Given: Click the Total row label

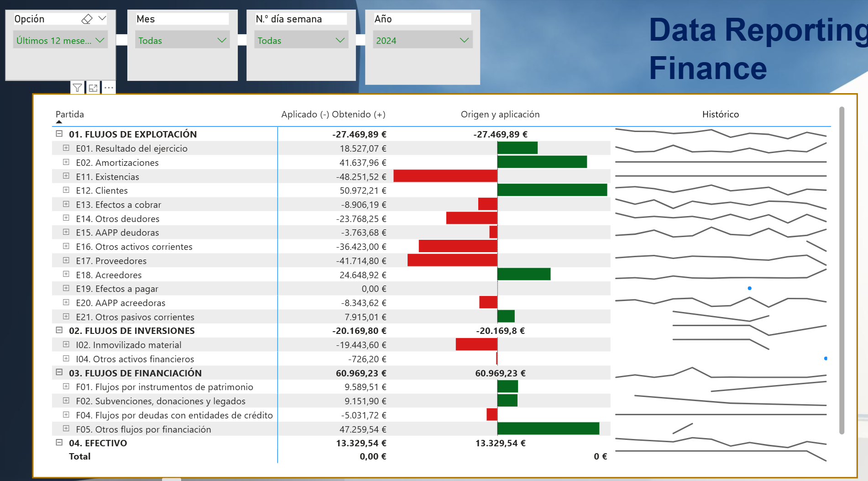Looking at the screenshot, I should pos(80,456).
